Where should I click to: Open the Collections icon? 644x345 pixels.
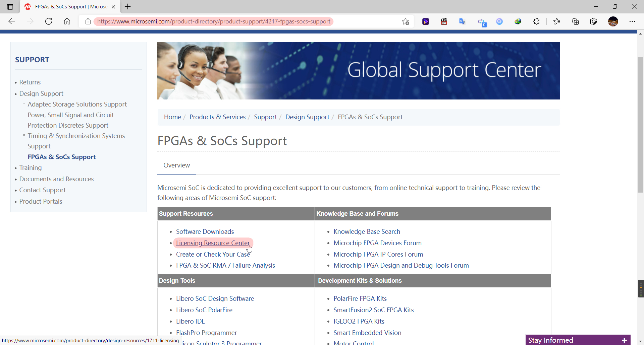(x=575, y=21)
